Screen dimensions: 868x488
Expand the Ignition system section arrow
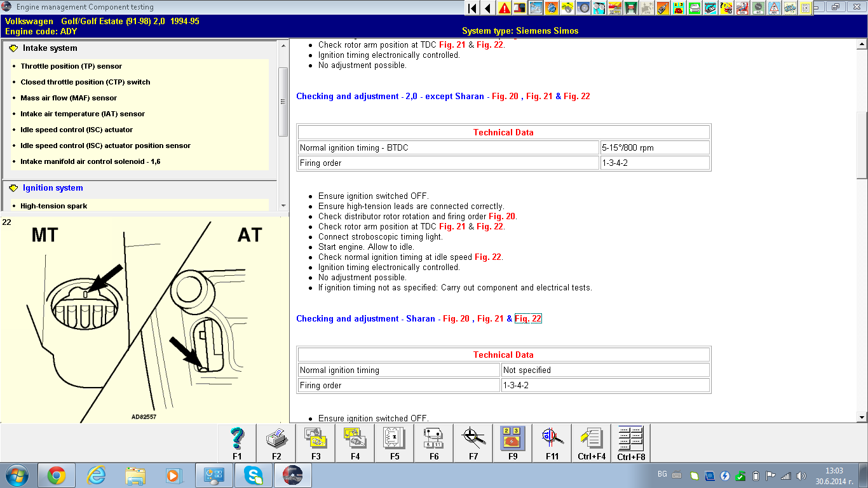coord(13,188)
